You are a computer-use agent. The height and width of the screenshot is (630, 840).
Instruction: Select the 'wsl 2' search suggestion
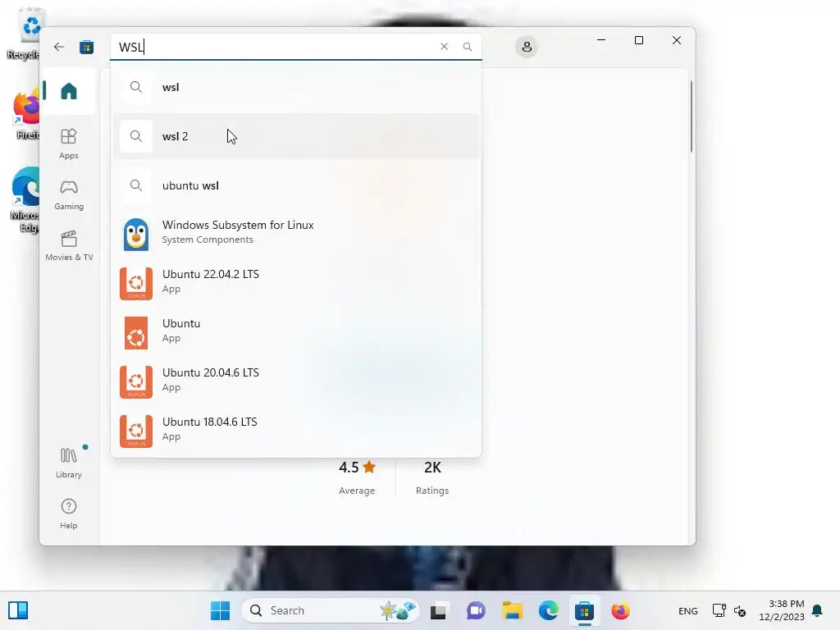pyautogui.click(x=295, y=136)
